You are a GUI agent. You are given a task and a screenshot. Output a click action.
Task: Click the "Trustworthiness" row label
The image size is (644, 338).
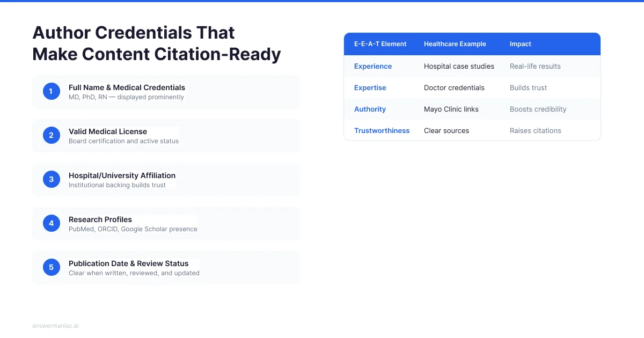point(382,131)
